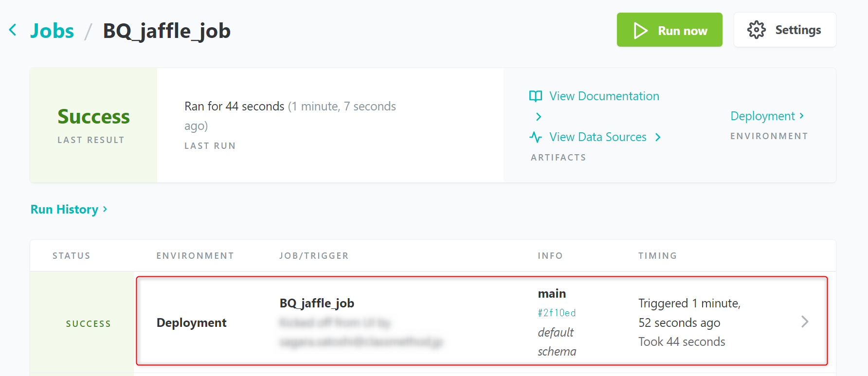The image size is (868, 376).
Task: Select BQ_jaffle_job in run history row
Action: click(317, 303)
